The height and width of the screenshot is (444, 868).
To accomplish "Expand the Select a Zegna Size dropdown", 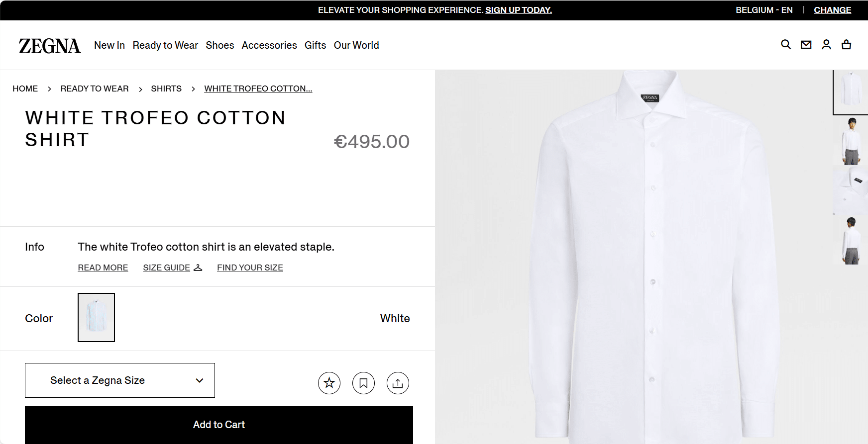I will pos(120,380).
